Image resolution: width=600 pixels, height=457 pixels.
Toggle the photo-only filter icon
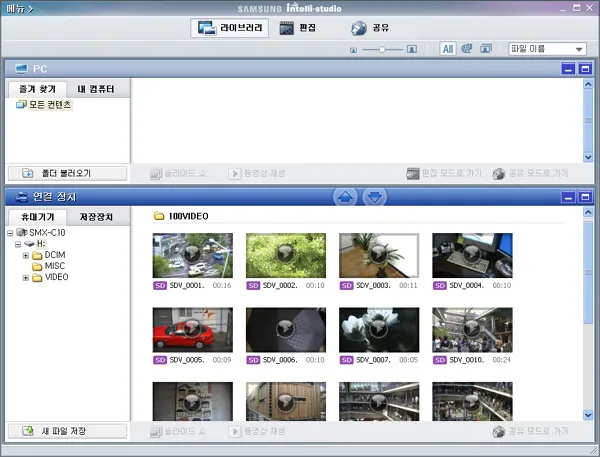coord(486,48)
